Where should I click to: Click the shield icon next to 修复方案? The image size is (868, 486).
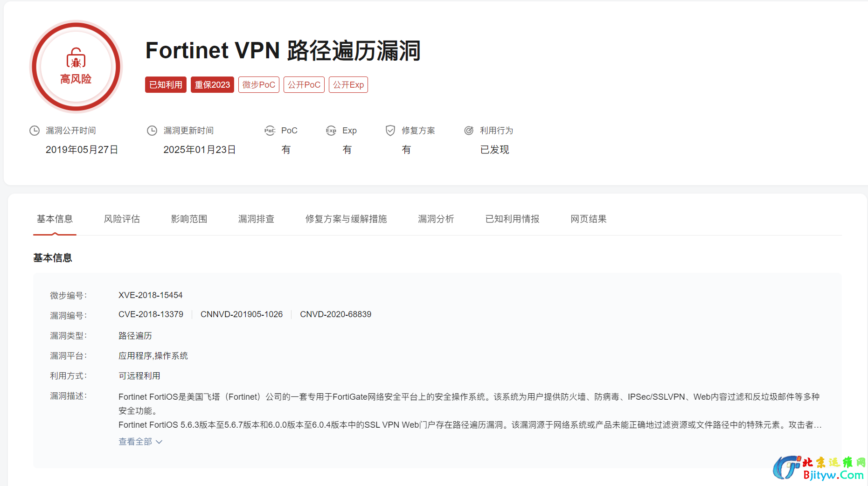point(390,131)
